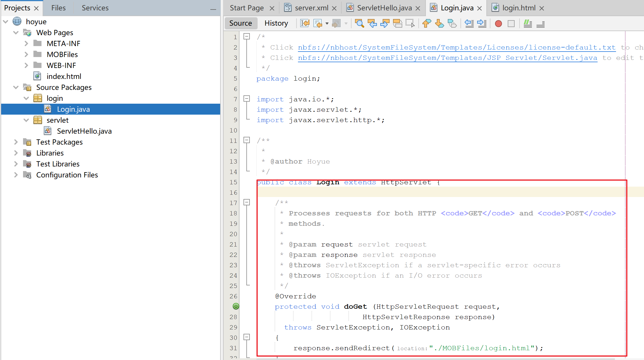Expand the Test Packages node

coord(16,142)
